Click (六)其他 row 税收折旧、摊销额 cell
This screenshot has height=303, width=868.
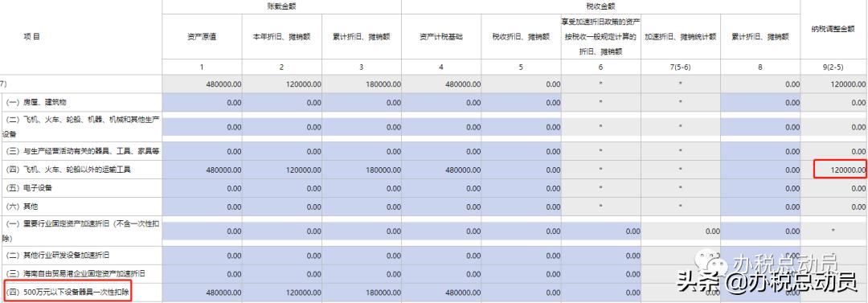(521, 207)
